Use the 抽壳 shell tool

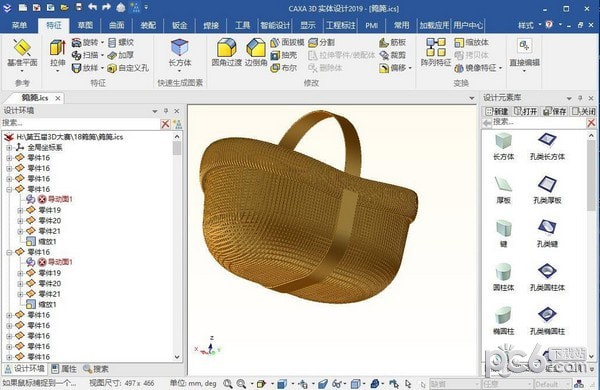(284, 55)
